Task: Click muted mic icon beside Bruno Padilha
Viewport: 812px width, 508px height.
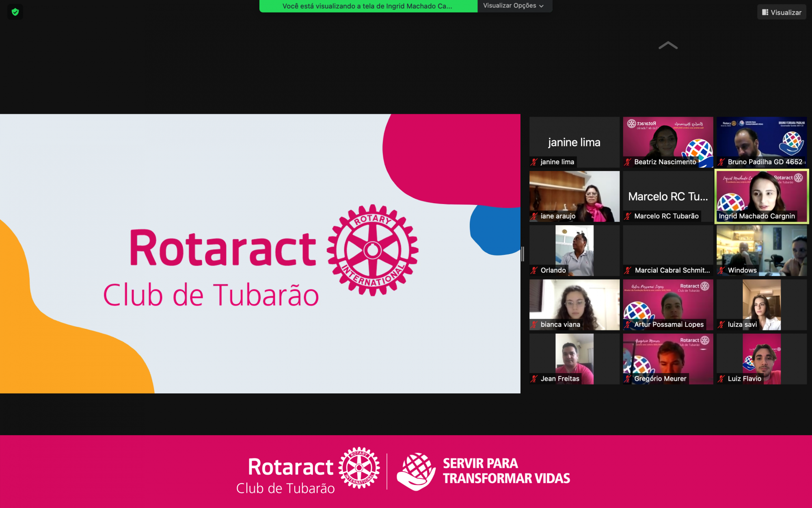Action: (721, 162)
